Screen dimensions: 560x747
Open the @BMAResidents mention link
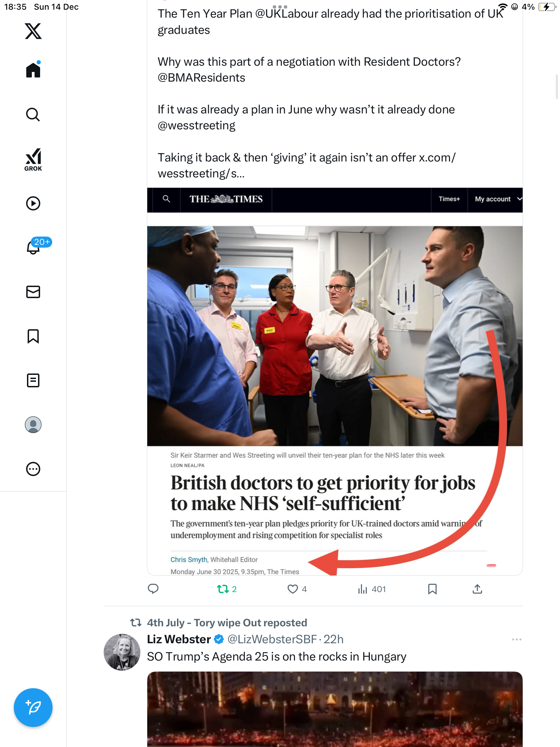(201, 78)
